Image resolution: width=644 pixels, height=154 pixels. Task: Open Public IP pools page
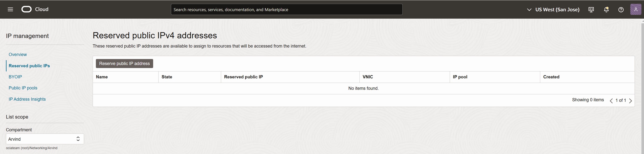[23, 88]
